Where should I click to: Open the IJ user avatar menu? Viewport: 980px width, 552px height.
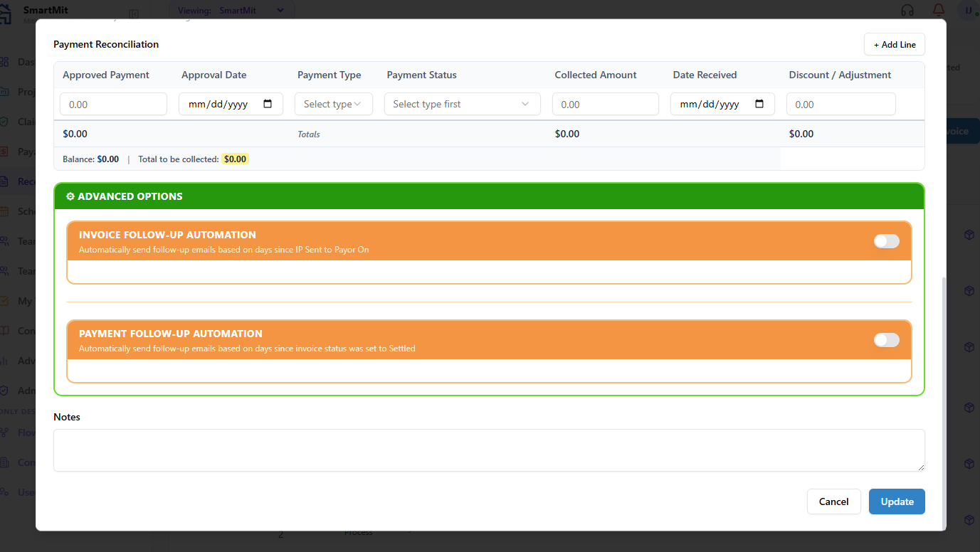pos(969,10)
